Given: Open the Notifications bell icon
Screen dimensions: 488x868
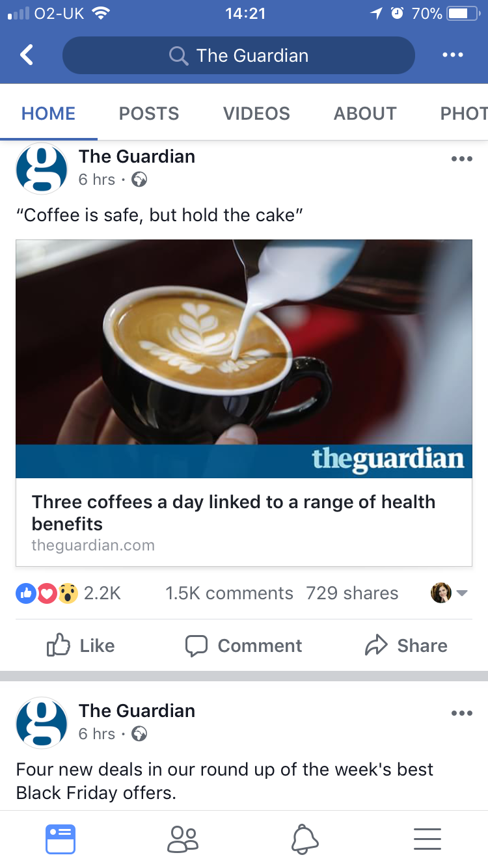Looking at the screenshot, I should (x=305, y=839).
